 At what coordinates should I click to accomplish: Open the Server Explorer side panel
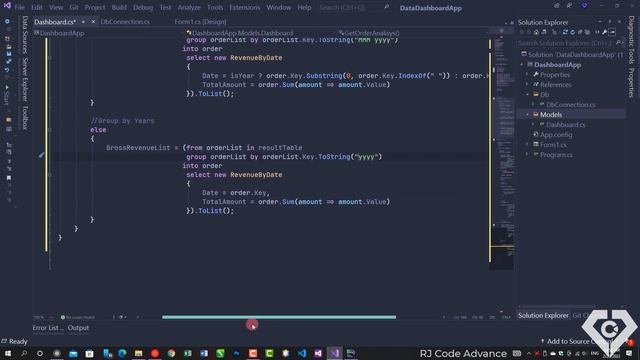coord(25,79)
